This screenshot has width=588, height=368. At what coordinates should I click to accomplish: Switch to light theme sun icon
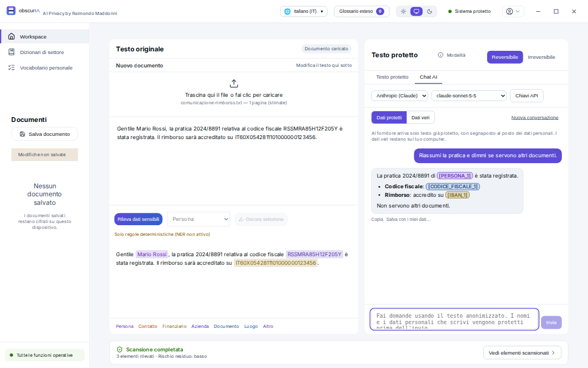click(x=403, y=11)
